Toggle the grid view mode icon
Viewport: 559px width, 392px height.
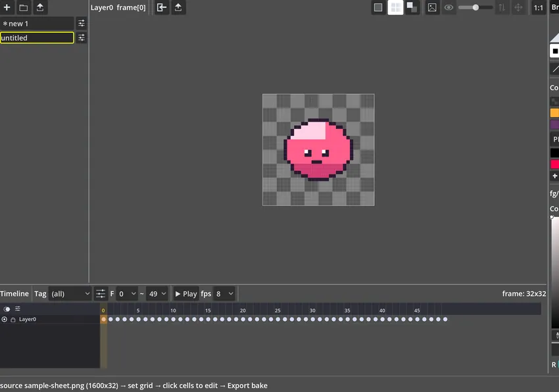tap(395, 7)
